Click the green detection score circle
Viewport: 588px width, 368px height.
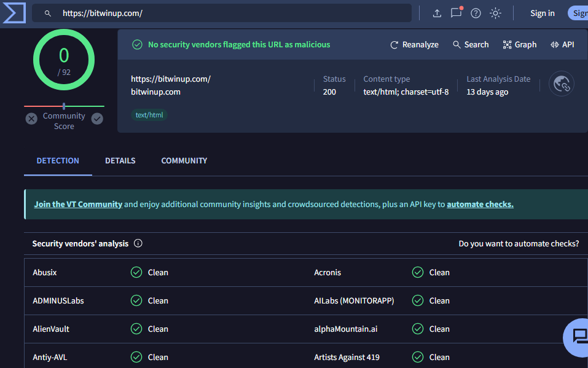pos(64,60)
